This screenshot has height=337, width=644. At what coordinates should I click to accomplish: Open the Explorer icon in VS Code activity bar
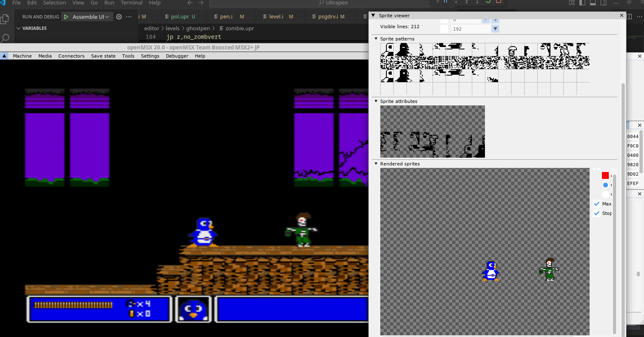click(5, 19)
